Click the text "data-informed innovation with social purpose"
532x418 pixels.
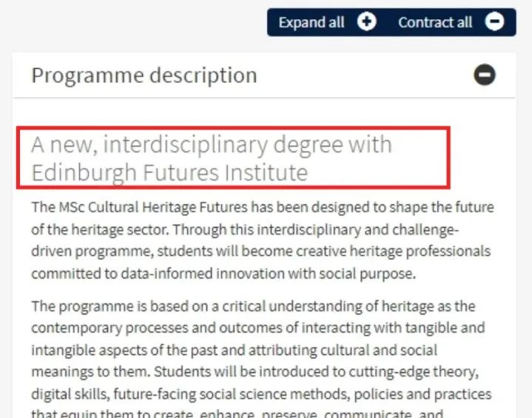tap(256, 274)
